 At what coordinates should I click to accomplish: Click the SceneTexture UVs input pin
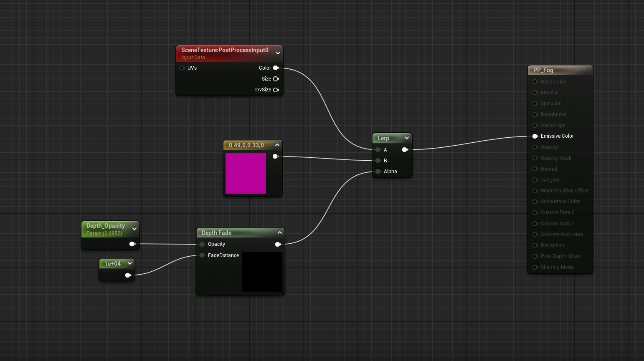click(x=182, y=68)
